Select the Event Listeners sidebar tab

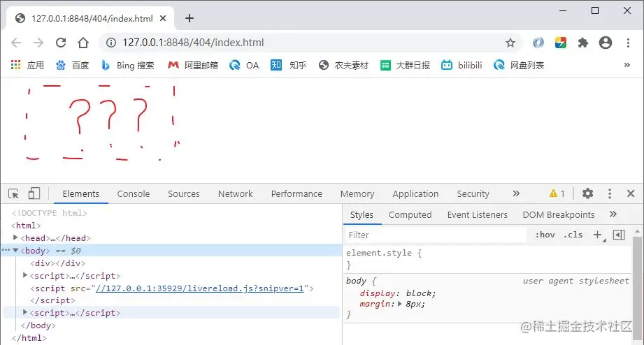click(x=478, y=215)
